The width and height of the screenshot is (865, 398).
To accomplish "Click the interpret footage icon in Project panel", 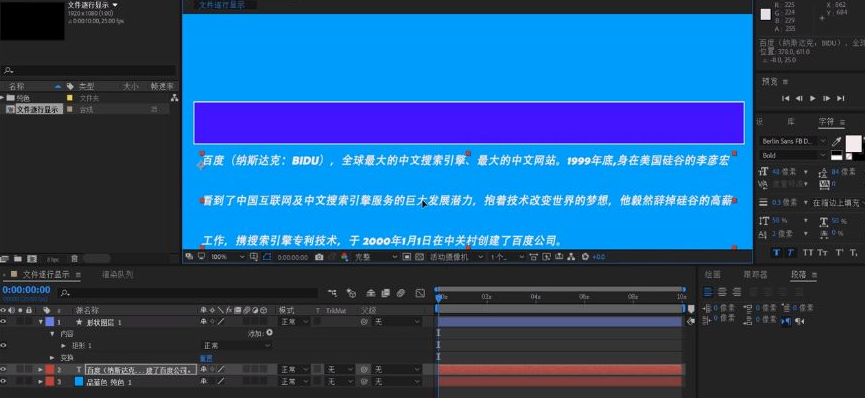I will click(x=5, y=258).
